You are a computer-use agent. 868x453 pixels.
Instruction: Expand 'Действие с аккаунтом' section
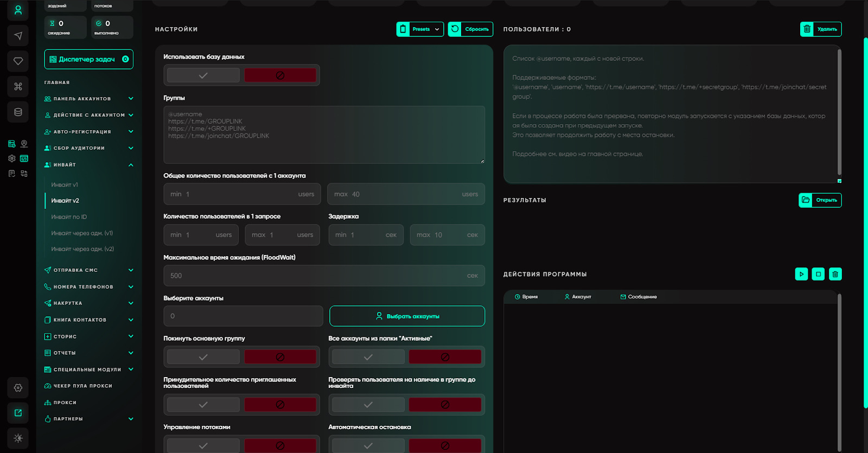point(89,115)
